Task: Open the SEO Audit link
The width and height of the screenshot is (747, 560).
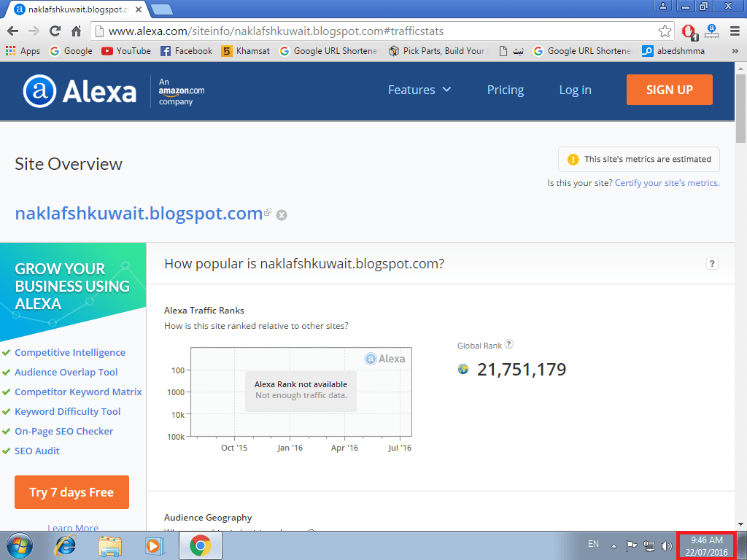Action: (37, 451)
